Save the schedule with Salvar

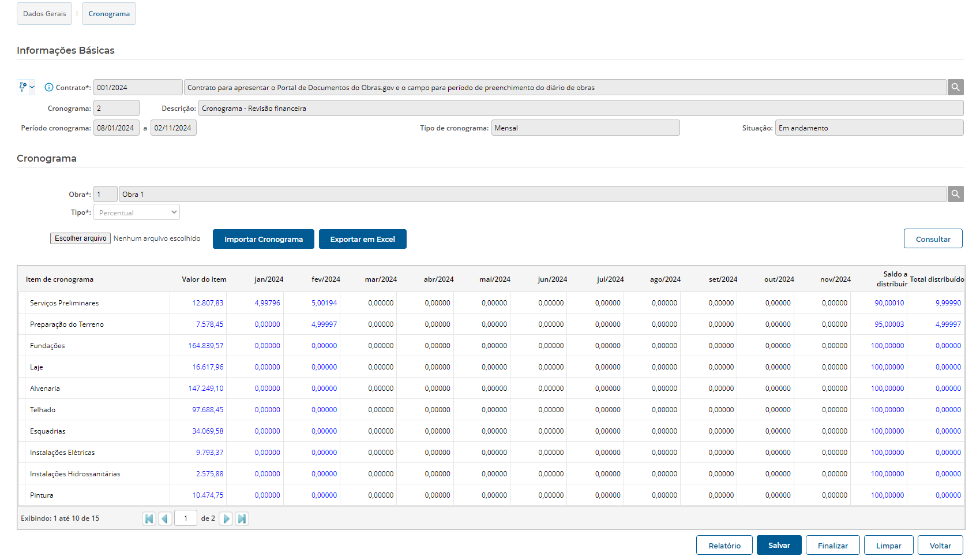point(779,545)
